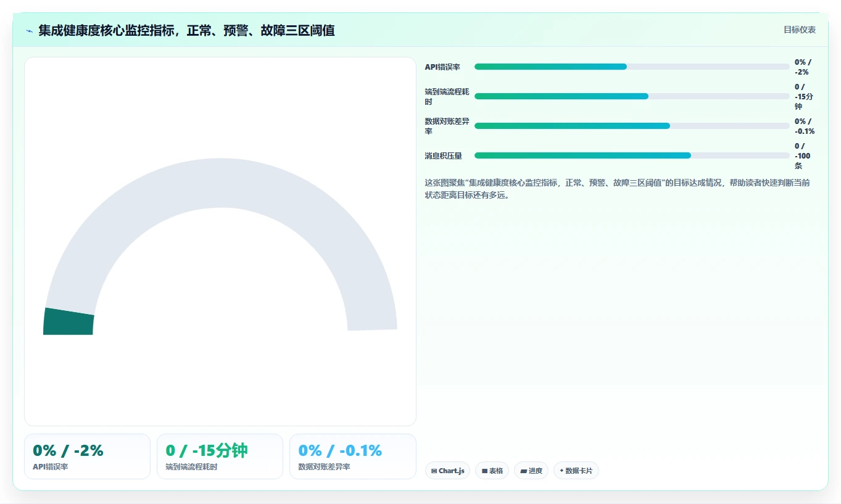This screenshot has width=841, height=504.
Task: Click the 消息积压量 row label
Action: [443, 156]
